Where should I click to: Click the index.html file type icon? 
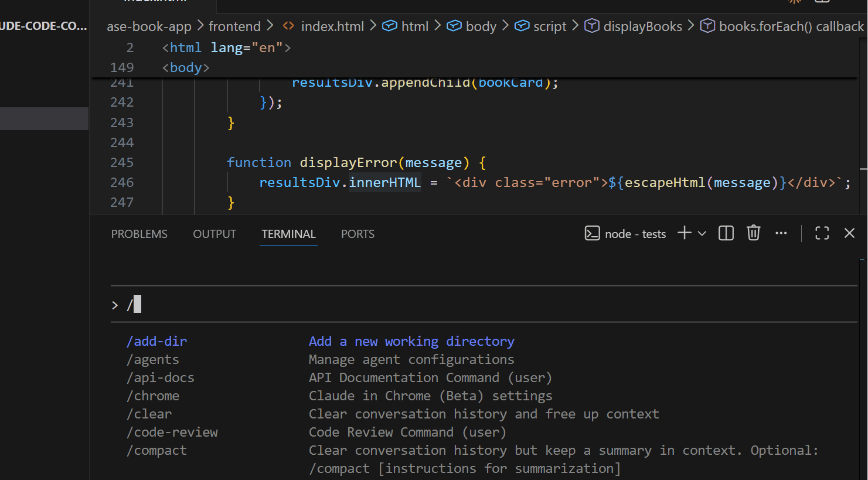point(288,26)
